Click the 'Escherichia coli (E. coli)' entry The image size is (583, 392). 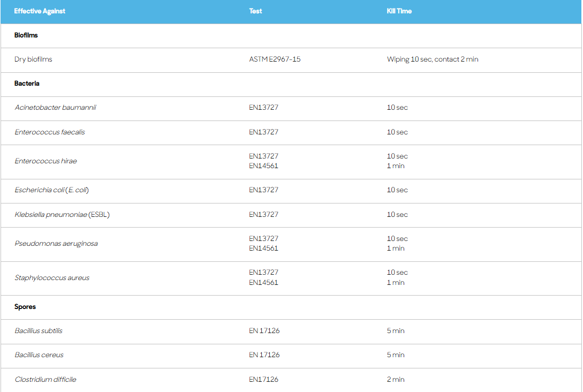click(51, 190)
